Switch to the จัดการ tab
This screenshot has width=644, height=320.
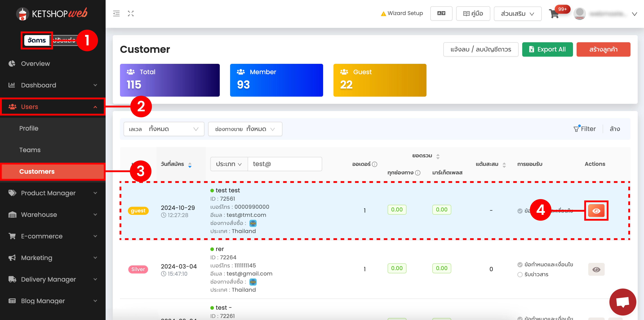click(37, 40)
